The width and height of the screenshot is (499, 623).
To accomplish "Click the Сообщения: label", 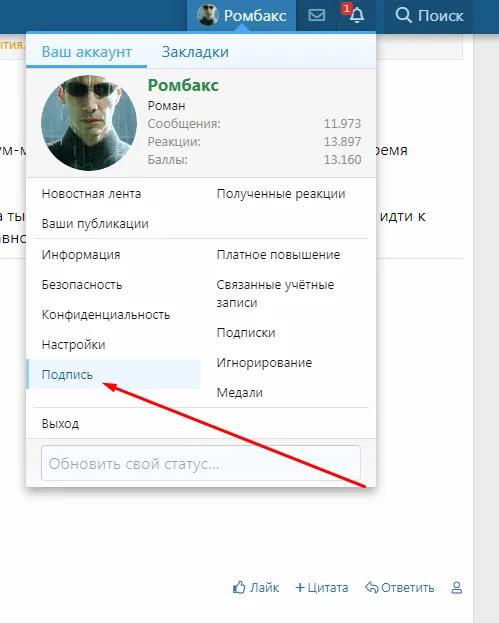I will tap(184, 124).
